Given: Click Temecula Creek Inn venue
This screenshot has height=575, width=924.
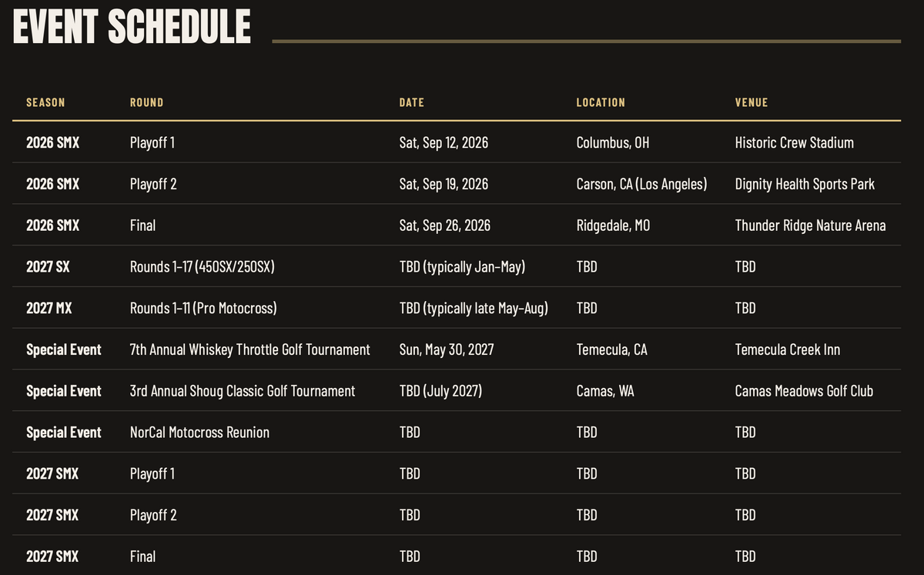Looking at the screenshot, I should 788,349.
